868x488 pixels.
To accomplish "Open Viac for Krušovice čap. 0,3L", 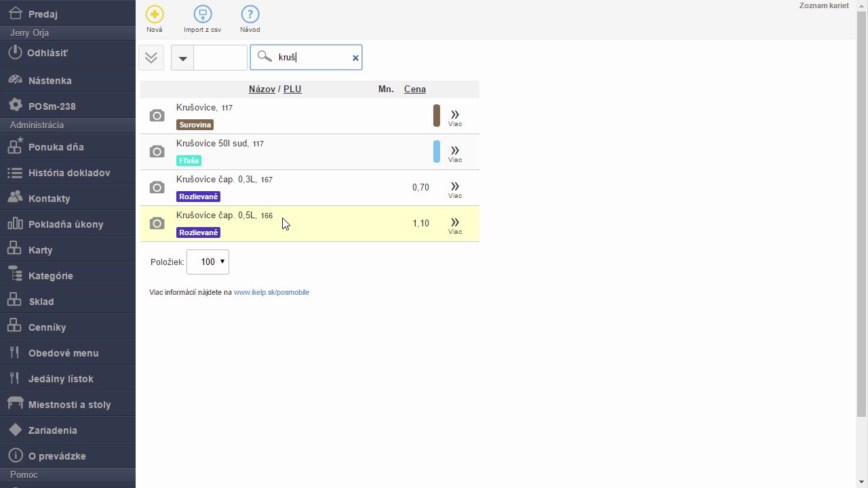I will (x=455, y=189).
